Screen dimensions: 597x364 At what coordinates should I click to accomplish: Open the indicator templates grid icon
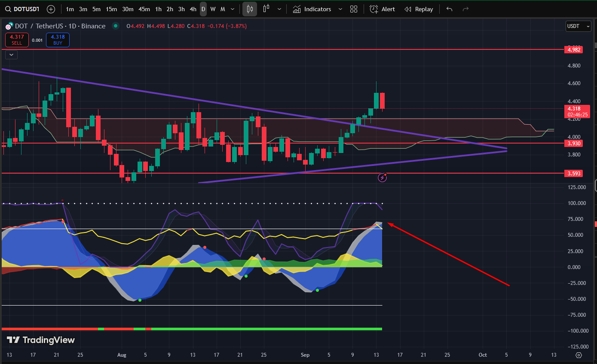(354, 9)
